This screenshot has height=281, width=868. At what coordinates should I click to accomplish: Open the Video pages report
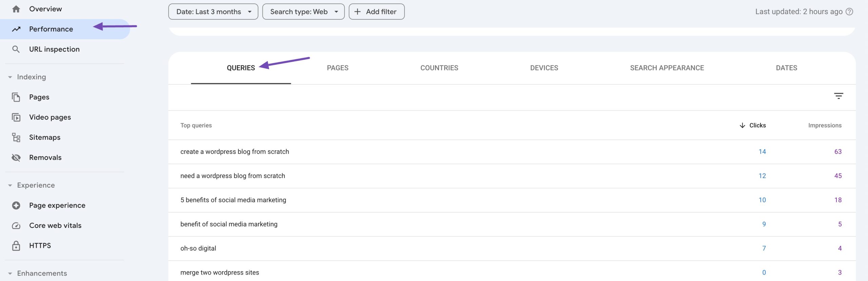64,117
